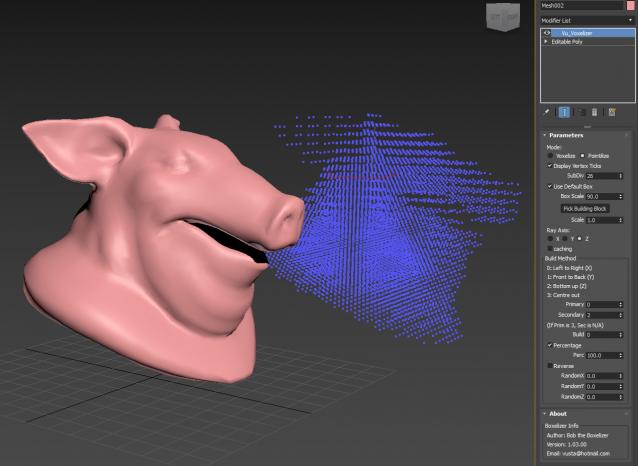638x466 pixels.
Task: Click the Secondary value field
Action: [x=602, y=315]
